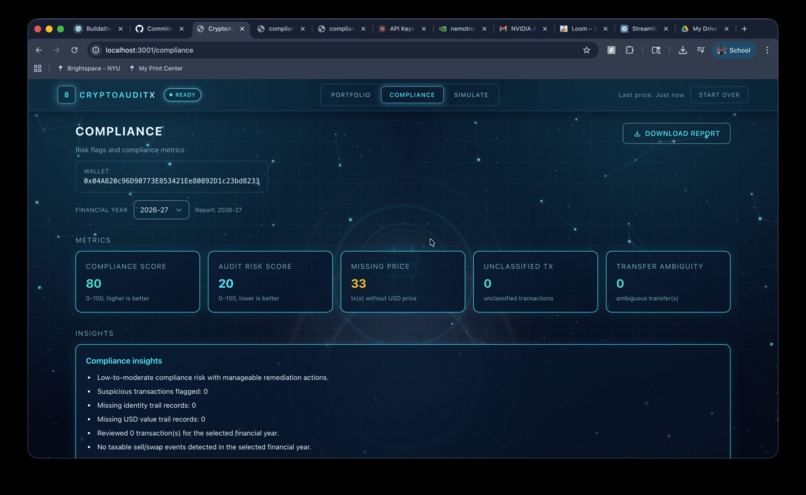This screenshot has width=806, height=495.
Task: Close the Commits tab
Action: tap(181, 29)
